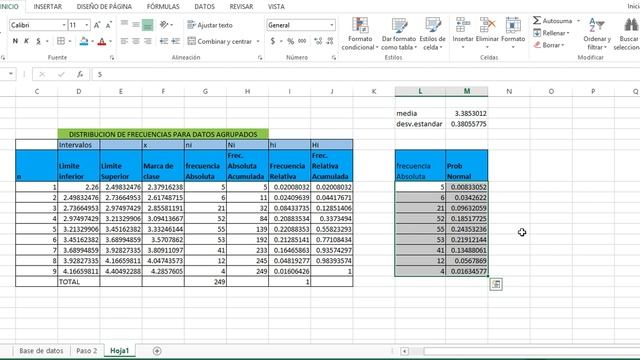Align text to vertical middle
Screen dimensions: 640x360
(136, 25)
